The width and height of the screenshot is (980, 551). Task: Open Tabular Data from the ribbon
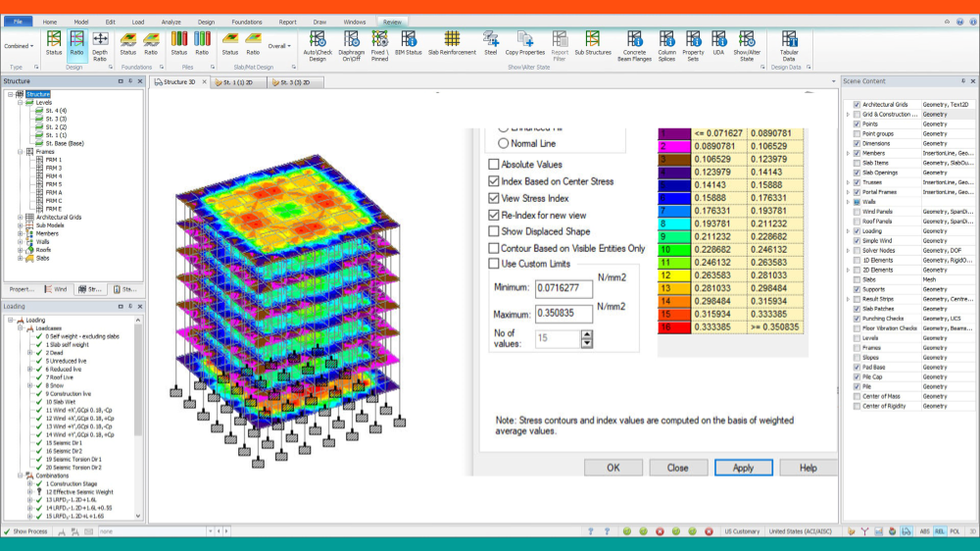click(789, 40)
